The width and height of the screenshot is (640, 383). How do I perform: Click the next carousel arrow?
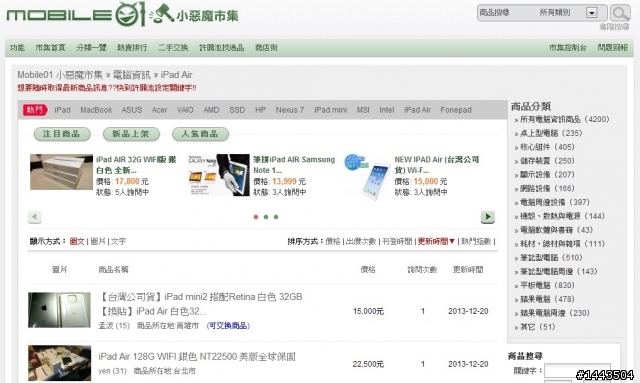click(488, 217)
